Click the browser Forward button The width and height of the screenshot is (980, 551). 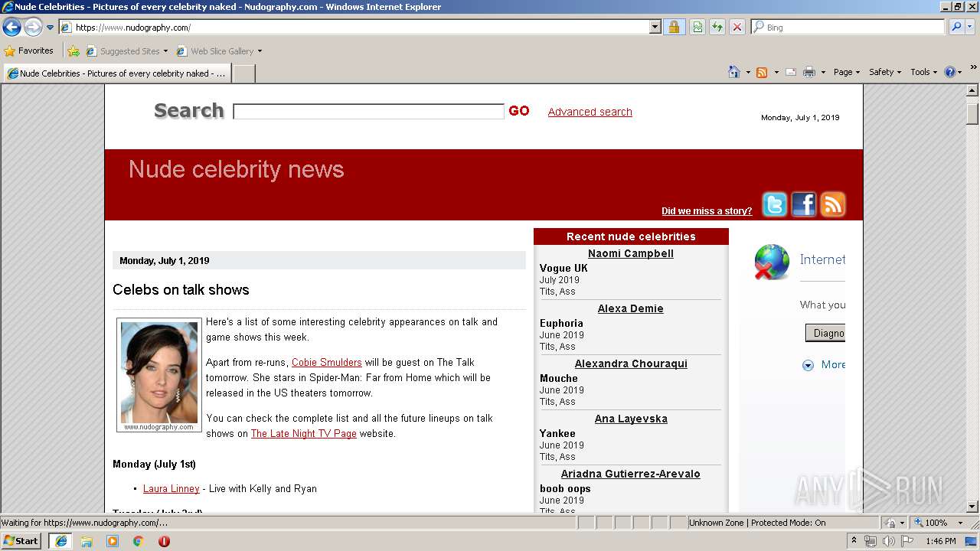pyautogui.click(x=33, y=28)
